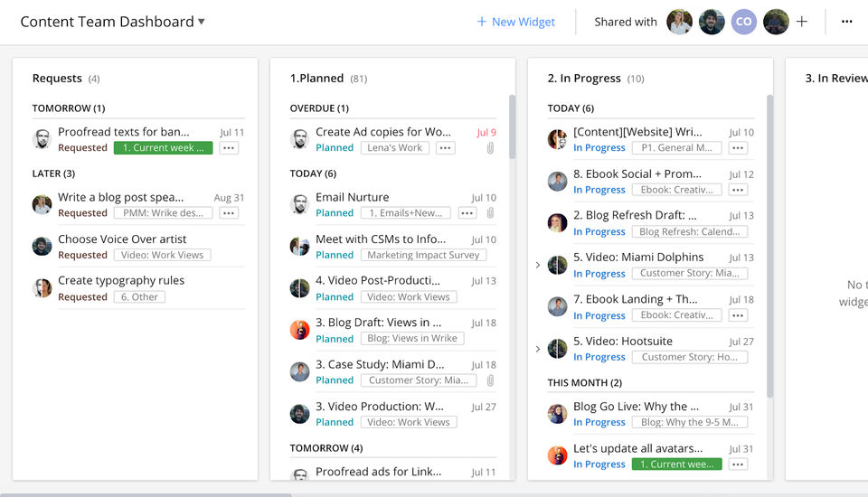Click the Lena's Work folder tag
This screenshot has width=868, height=497.
tap(395, 148)
